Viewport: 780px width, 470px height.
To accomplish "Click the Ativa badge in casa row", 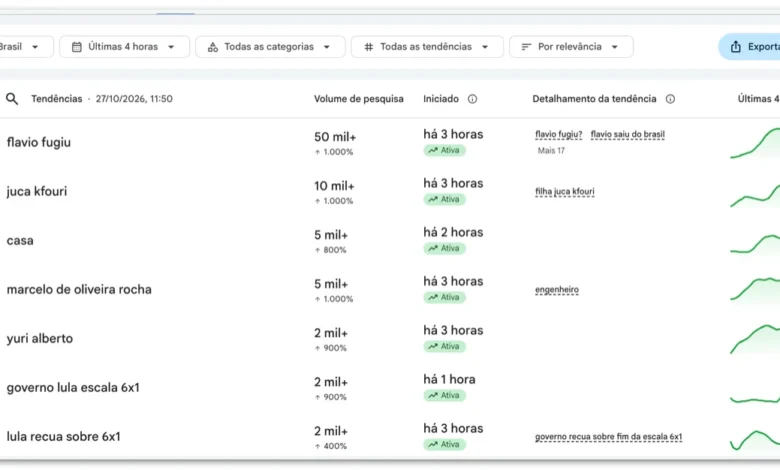I will click(444, 248).
